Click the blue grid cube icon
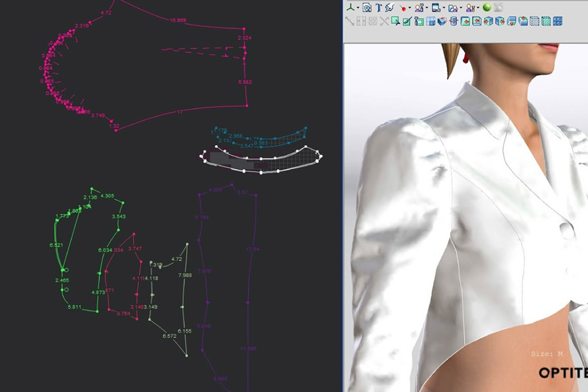 [x=558, y=21]
